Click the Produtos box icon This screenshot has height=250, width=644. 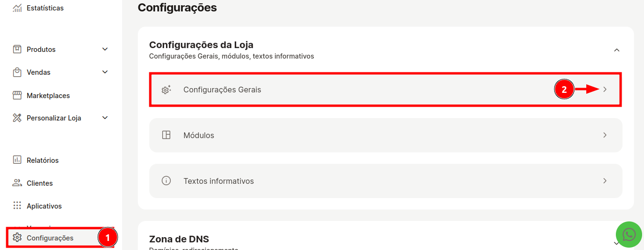pyautogui.click(x=17, y=49)
